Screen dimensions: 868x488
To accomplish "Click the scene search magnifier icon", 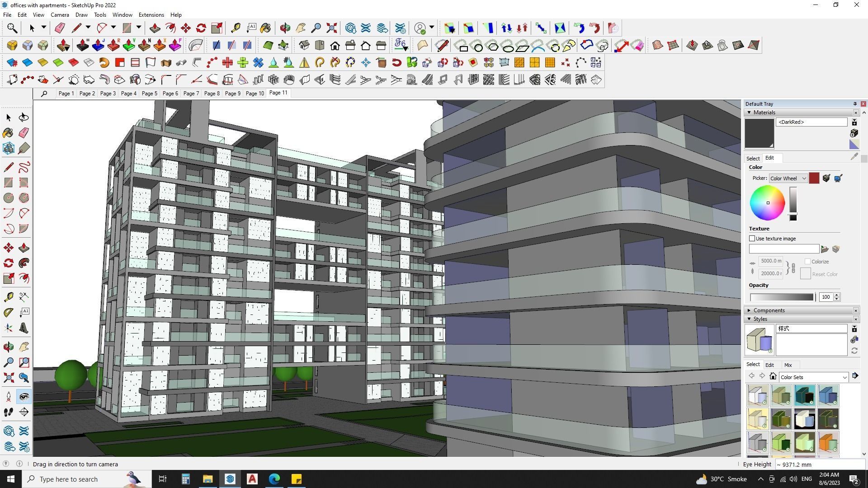I will click(x=44, y=94).
